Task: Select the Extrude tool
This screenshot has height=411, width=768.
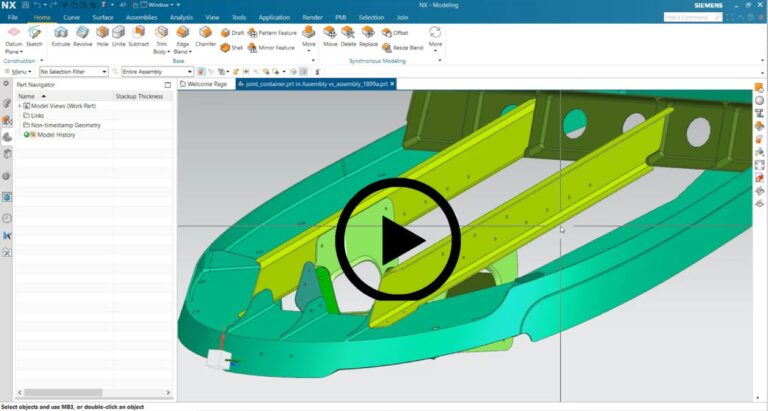Action: [61, 37]
